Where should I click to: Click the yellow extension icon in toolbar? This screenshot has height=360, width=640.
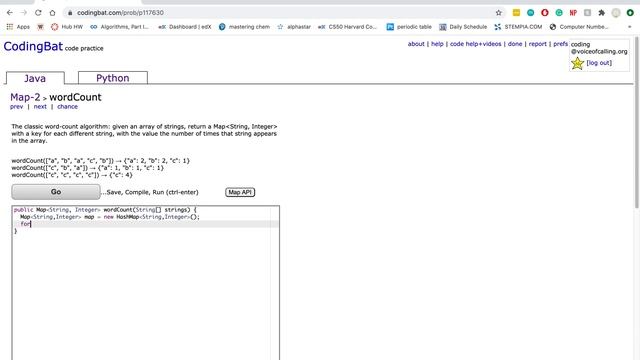[x=516, y=13]
